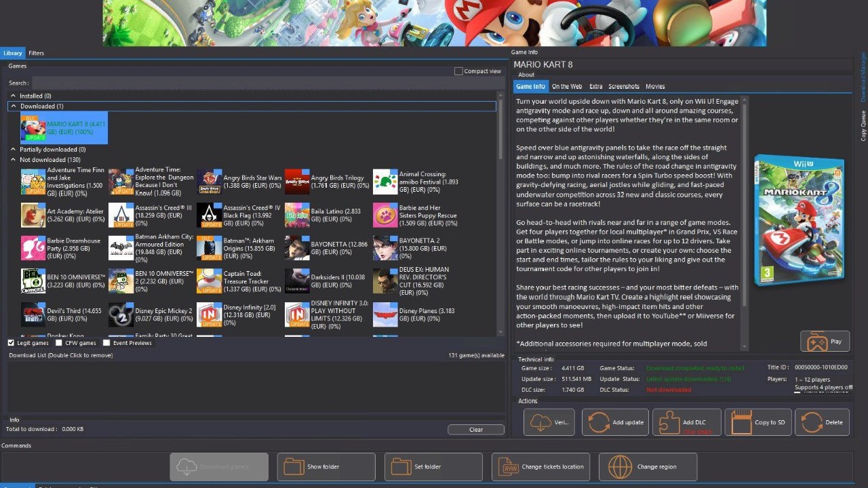Click Captain Toad Treasure Tracker icon
This screenshot has width=868, height=488.
(x=210, y=281)
